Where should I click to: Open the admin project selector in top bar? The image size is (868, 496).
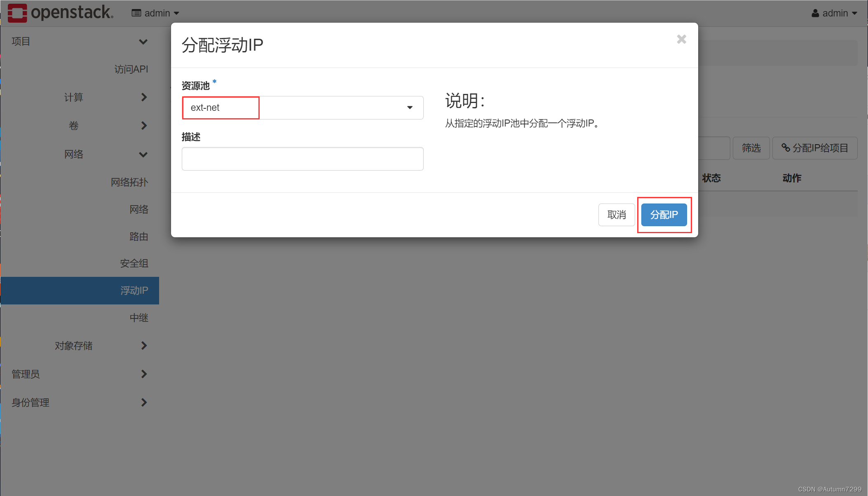[x=156, y=13]
